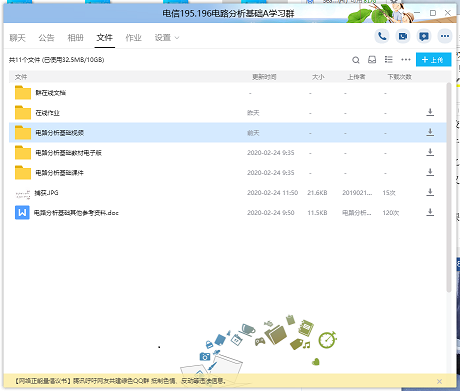Start a voice call with the phone icon
This screenshot has width=460, height=391.
[382, 36]
